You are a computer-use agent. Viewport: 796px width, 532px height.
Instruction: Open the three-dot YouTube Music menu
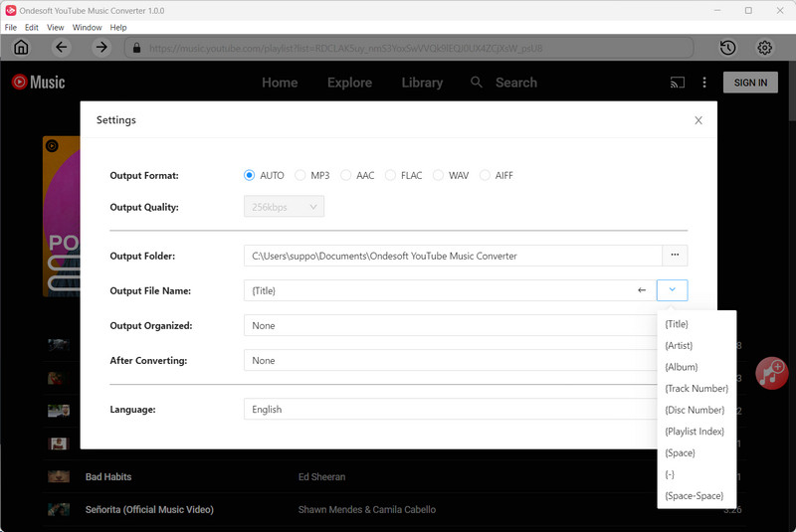click(x=704, y=83)
